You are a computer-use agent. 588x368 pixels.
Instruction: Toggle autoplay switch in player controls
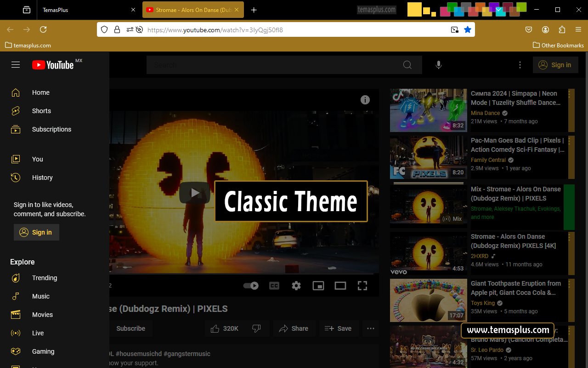(251, 285)
